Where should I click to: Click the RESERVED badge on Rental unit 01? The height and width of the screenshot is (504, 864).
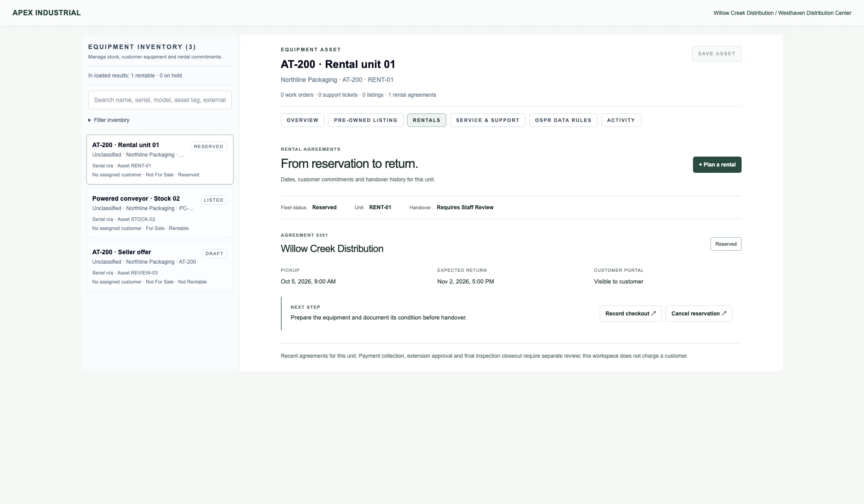click(208, 147)
